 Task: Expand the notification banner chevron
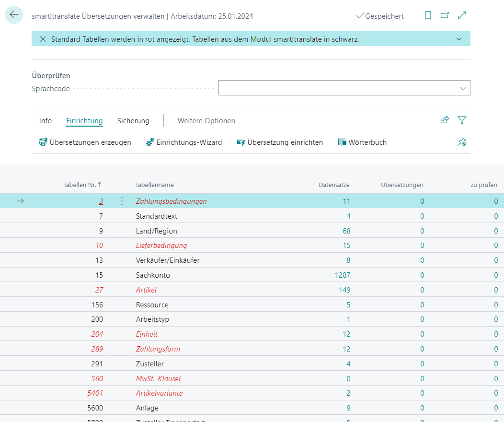[x=459, y=39]
